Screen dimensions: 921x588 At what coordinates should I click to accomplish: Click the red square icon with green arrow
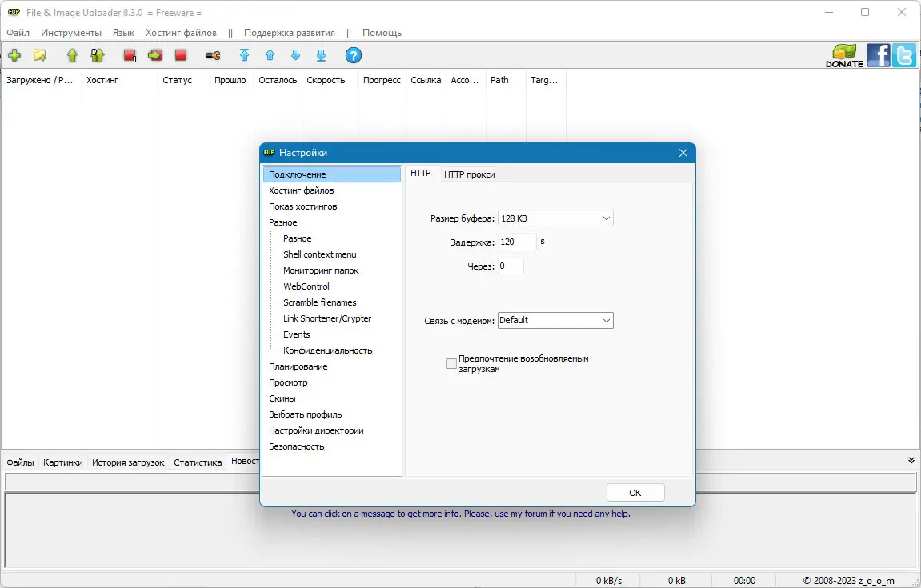155,55
